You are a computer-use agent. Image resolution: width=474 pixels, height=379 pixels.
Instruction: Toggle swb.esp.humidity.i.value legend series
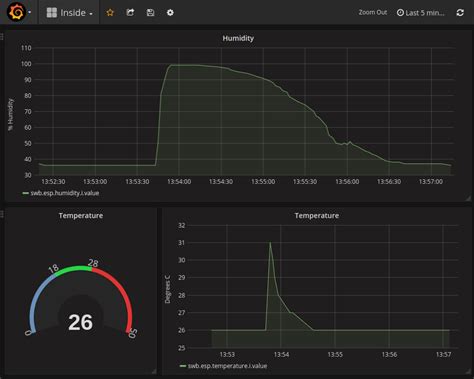click(x=65, y=193)
